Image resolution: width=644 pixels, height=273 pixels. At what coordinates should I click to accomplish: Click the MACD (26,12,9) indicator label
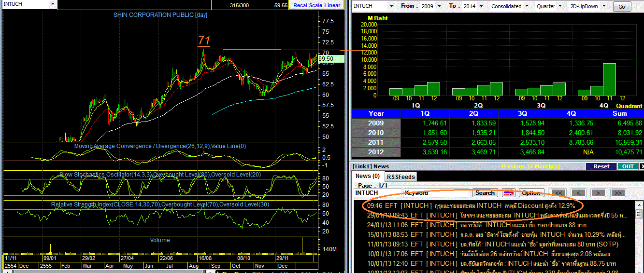pos(160,146)
